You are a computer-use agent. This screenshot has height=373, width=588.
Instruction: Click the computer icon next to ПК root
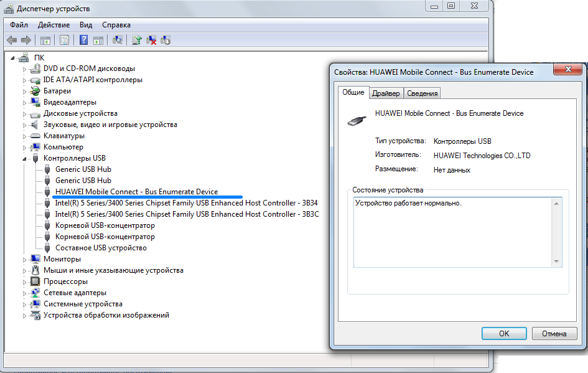click(x=24, y=57)
